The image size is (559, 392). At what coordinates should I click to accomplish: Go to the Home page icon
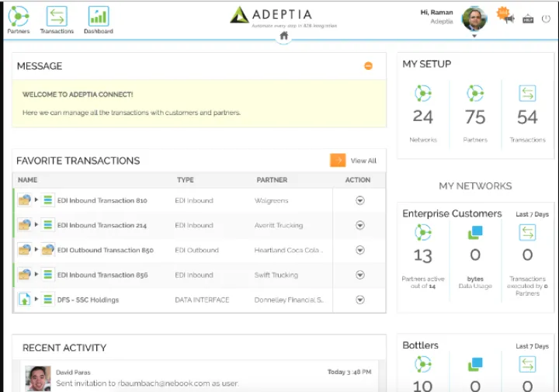point(284,36)
